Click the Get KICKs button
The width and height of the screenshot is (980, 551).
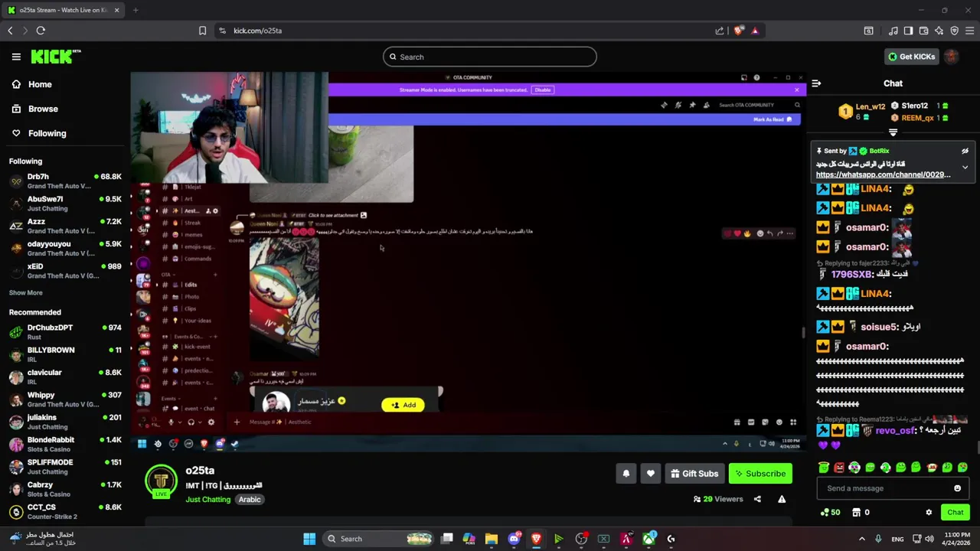pos(911,57)
